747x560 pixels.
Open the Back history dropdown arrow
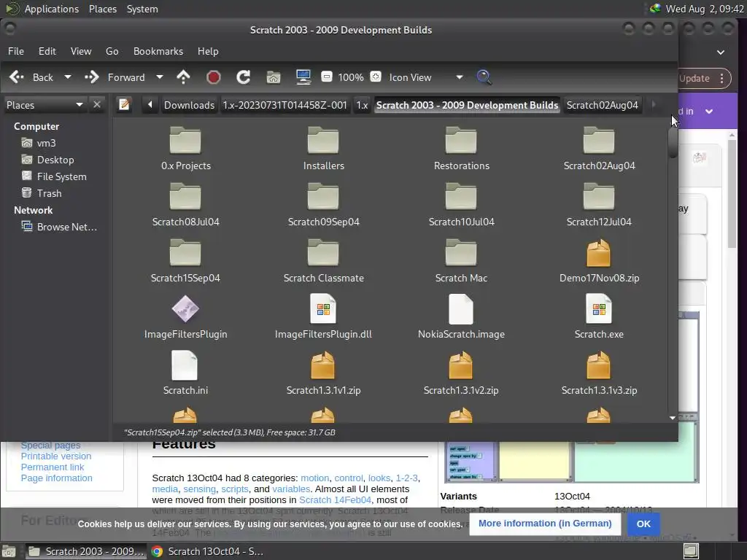68,77
